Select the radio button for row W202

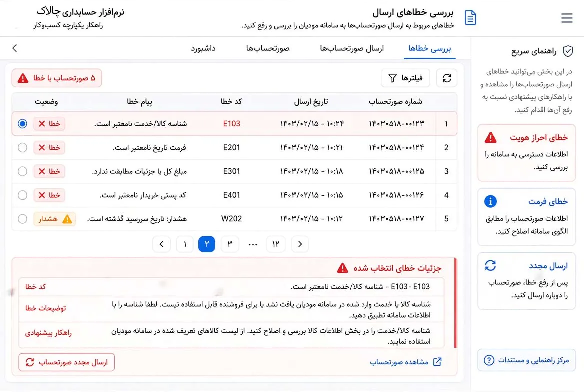pos(22,219)
